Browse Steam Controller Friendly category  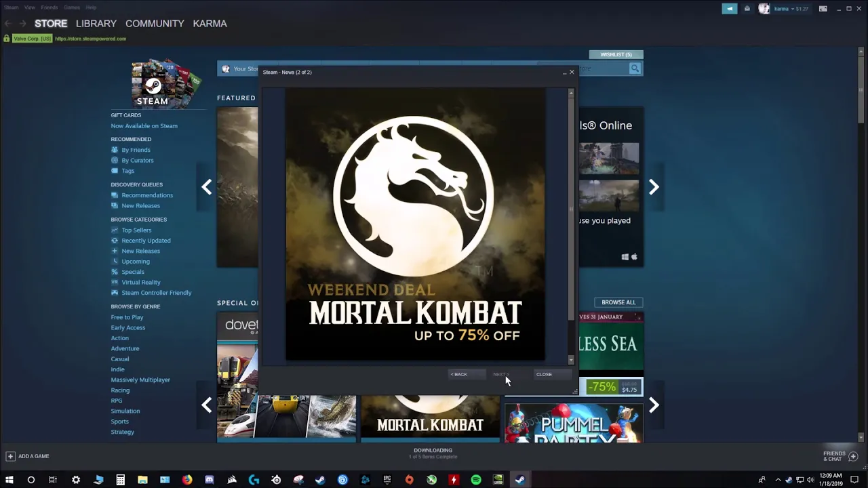157,293
